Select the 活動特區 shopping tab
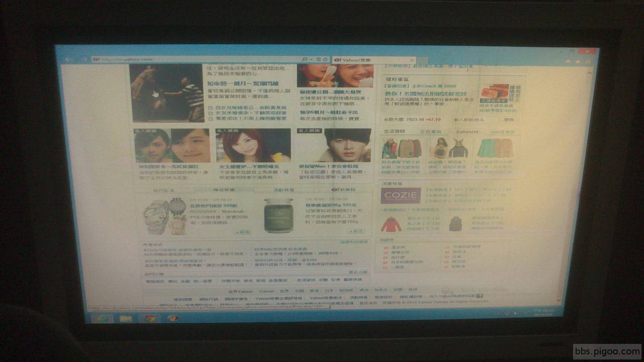The width and height of the screenshot is (644, 362). [x=284, y=190]
